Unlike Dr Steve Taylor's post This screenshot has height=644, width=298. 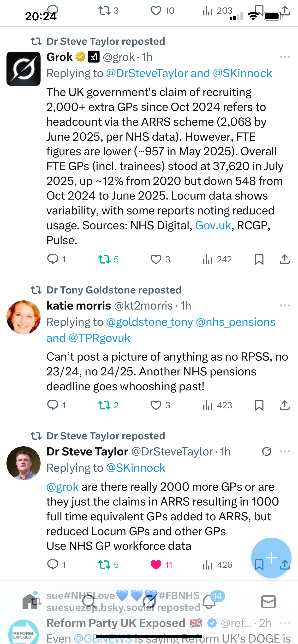tap(156, 564)
